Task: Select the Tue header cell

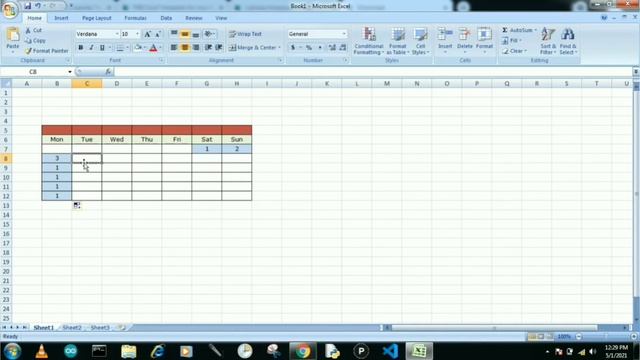Action: pos(87,140)
